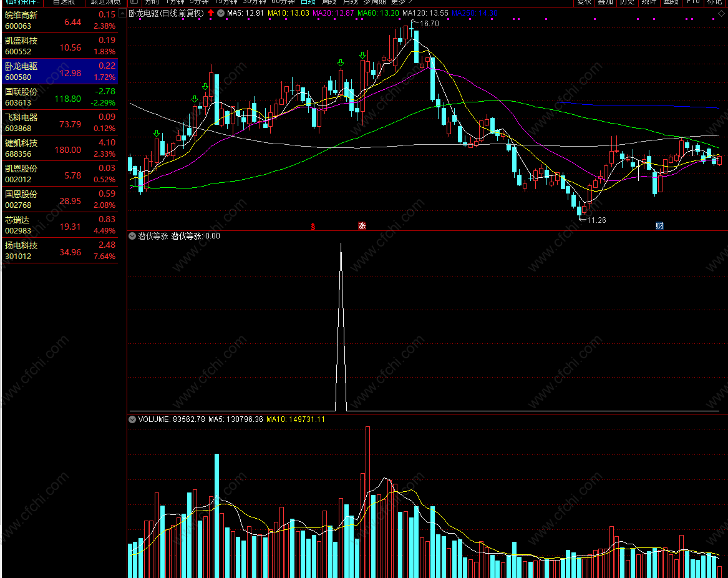Click the 7.64% change of 扬电科技

click(104, 256)
